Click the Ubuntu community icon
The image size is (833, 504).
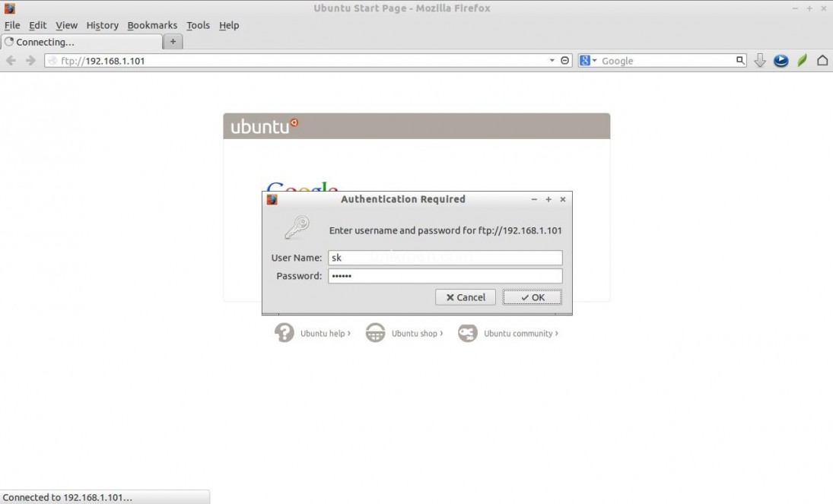click(x=468, y=333)
